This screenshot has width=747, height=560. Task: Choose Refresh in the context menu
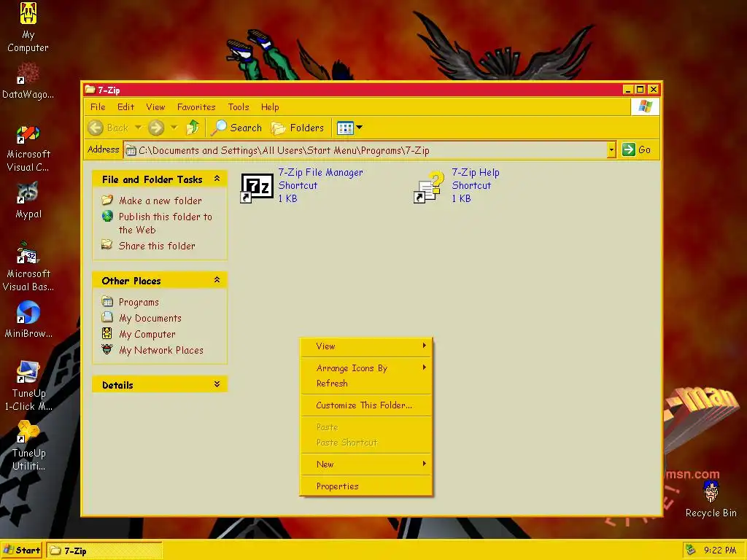tap(366, 384)
